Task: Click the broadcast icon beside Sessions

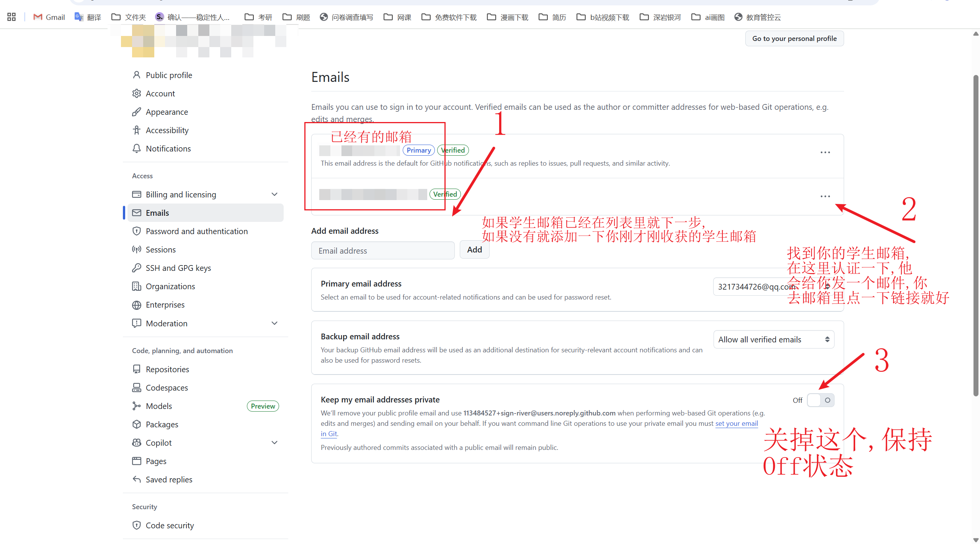Action: pos(136,249)
